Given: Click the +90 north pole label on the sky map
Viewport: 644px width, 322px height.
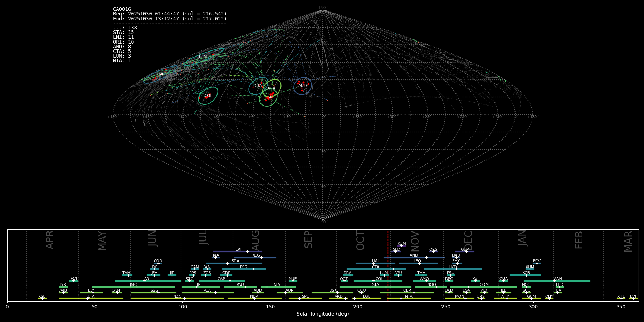Looking at the screenshot, I should pos(323,8).
